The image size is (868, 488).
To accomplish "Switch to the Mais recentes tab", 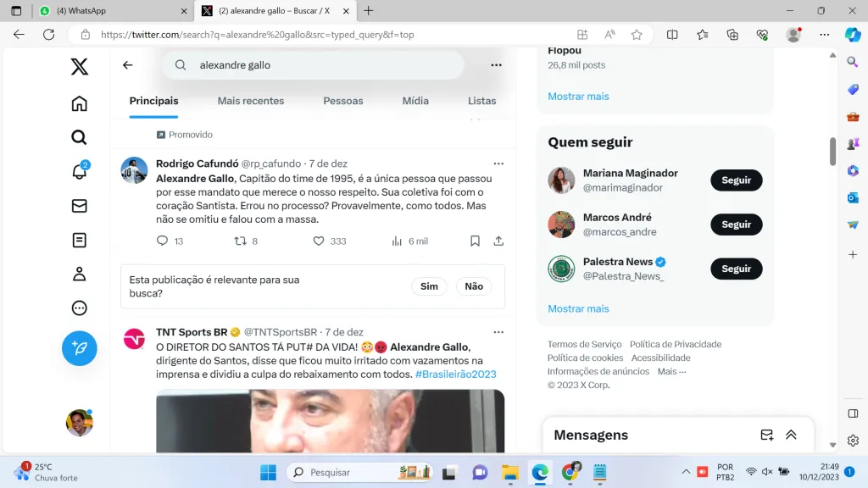I will pos(250,101).
